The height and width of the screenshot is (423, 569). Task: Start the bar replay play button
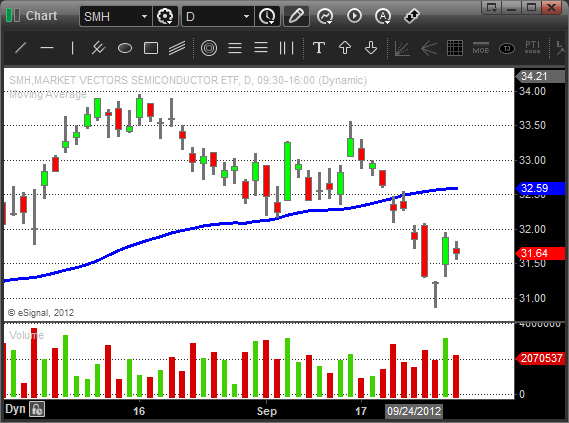[354, 16]
